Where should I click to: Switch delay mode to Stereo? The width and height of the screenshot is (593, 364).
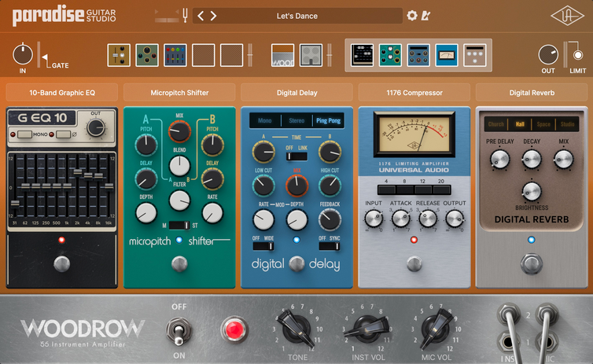(x=296, y=120)
